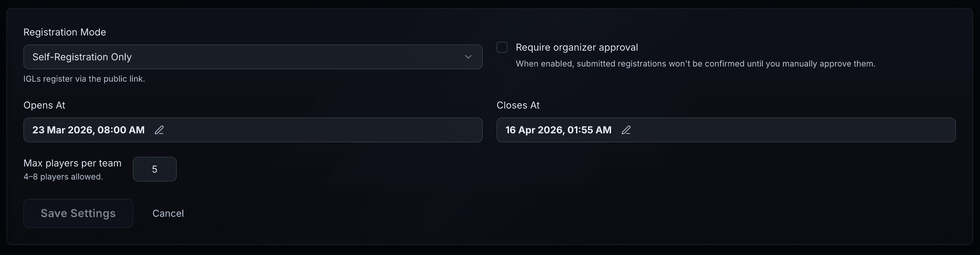This screenshot has width=980, height=255.
Task: Click the chevron on the Registration Mode field
Action: pos(469,57)
